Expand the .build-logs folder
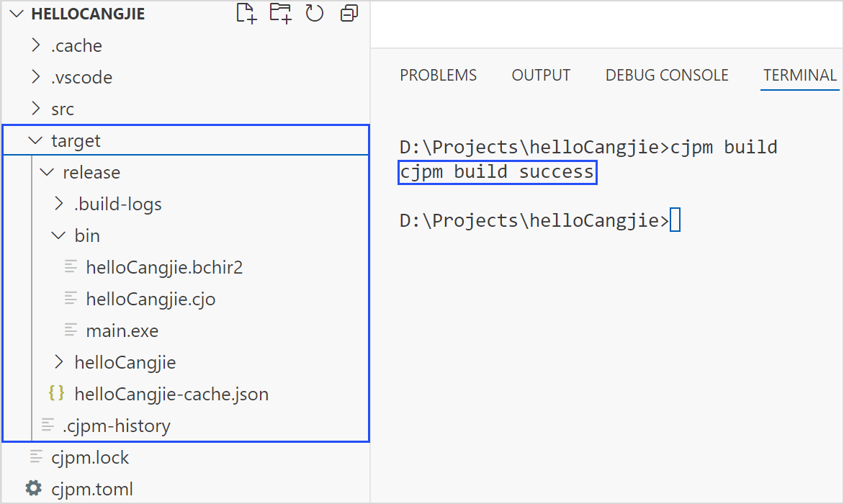This screenshot has height=504, width=844. [x=59, y=204]
